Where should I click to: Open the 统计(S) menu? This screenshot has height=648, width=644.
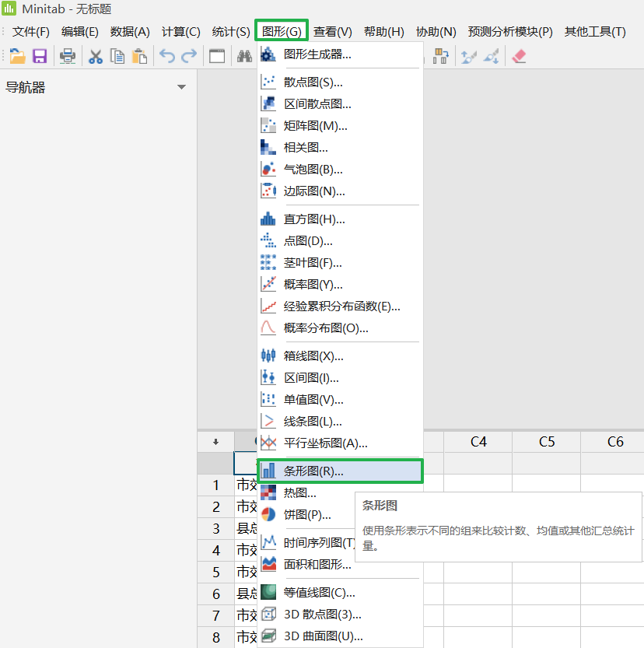(x=231, y=32)
